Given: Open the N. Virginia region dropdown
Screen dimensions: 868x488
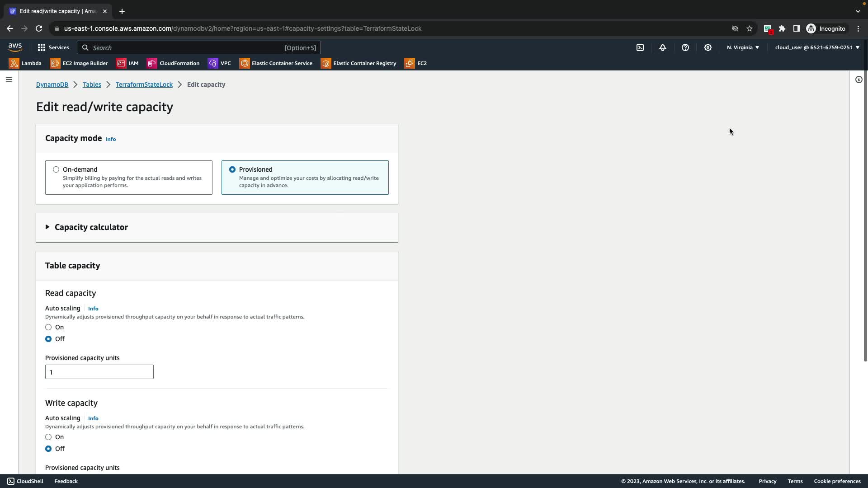Looking at the screenshot, I should [743, 47].
